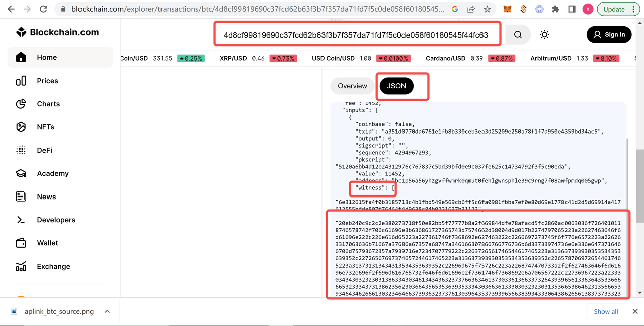Expand the Update browser button dropdown
Viewport: 644px width, 326px height.
click(633, 9)
